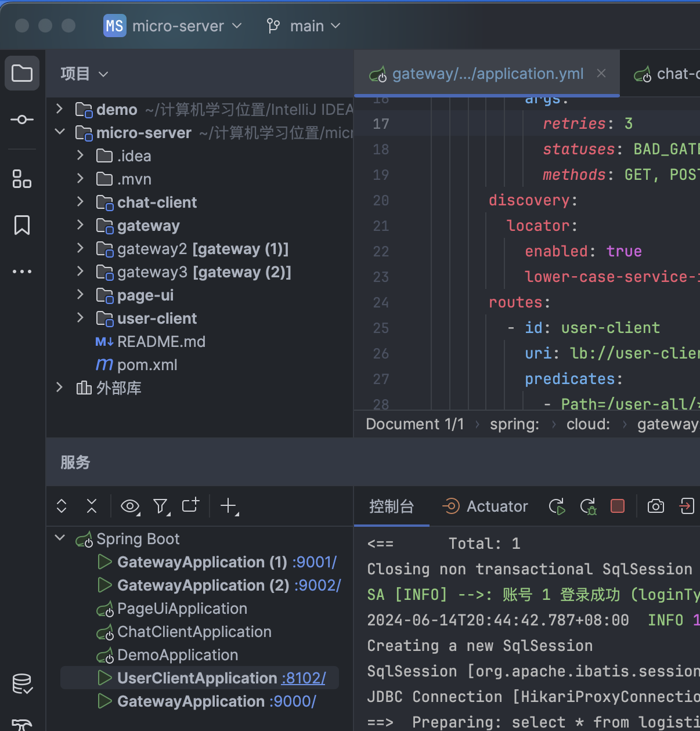Click the cloud: breadcrumb
This screenshot has width=700, height=731.
pyautogui.click(x=588, y=424)
